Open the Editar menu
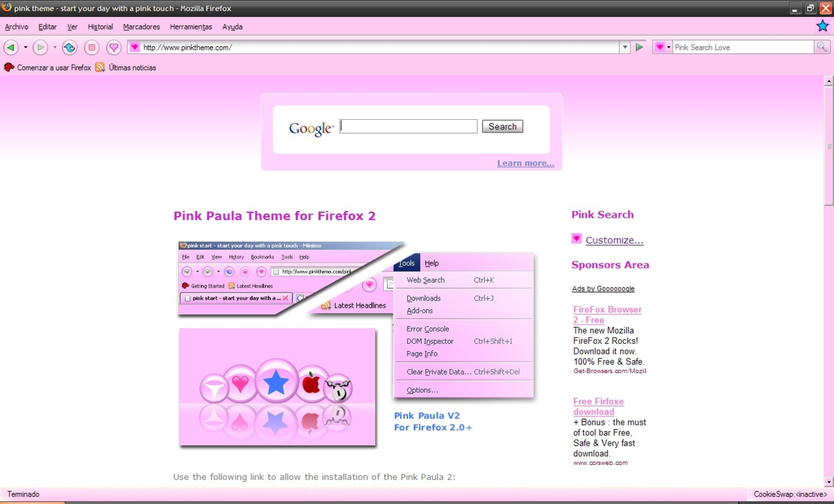The height and width of the screenshot is (504, 834). pos(47,26)
